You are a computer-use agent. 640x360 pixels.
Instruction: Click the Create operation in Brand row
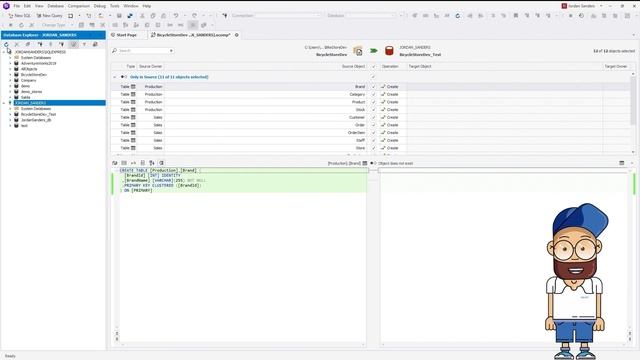tap(390, 87)
